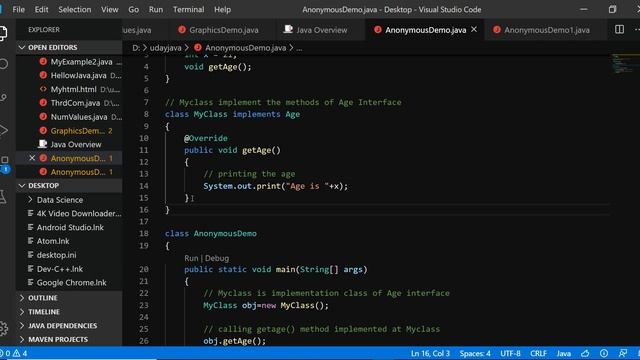Split the editor to the right
Viewport: 640px width, 360px height.
[x=619, y=29]
